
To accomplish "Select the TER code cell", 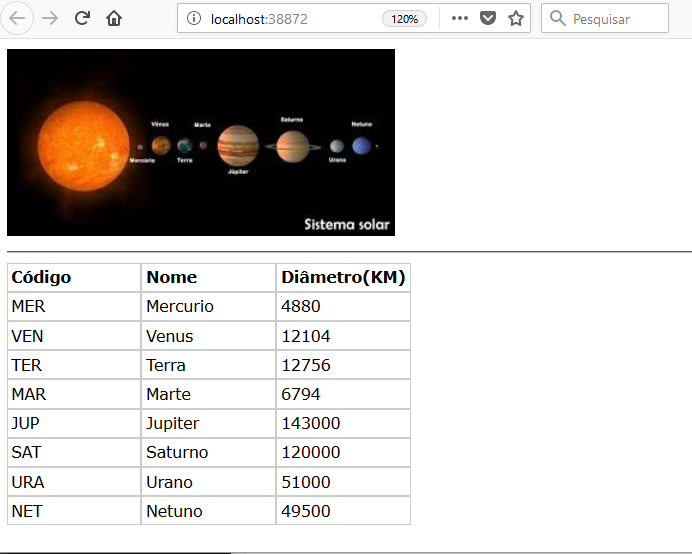I will click(x=74, y=365).
